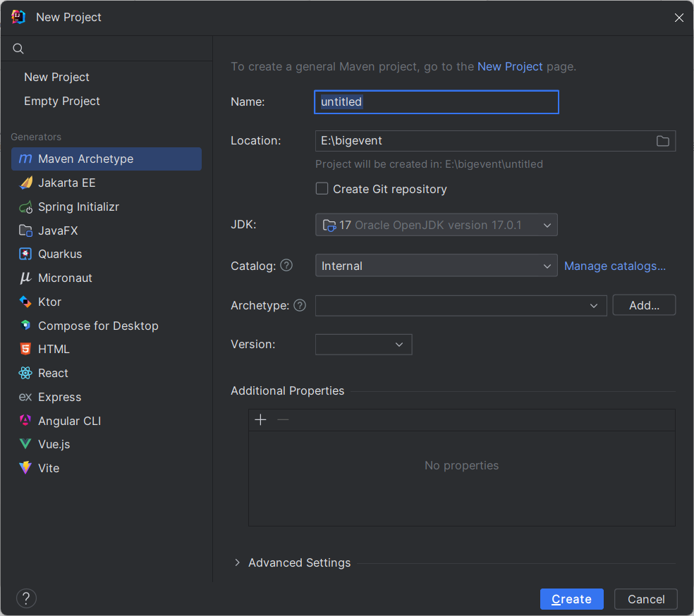Select Maven Archetype generator label
Image resolution: width=694 pixels, height=616 pixels.
pyautogui.click(x=85, y=159)
